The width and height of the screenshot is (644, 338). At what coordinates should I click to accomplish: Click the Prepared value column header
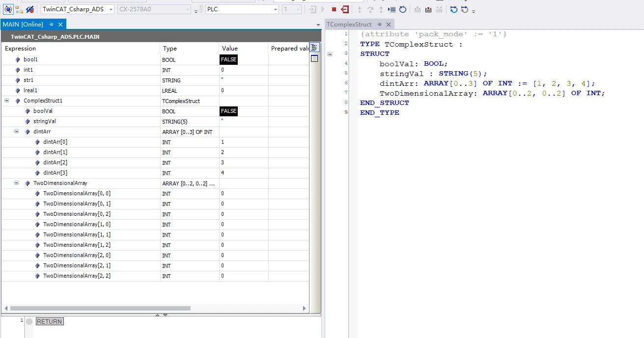[x=289, y=49]
